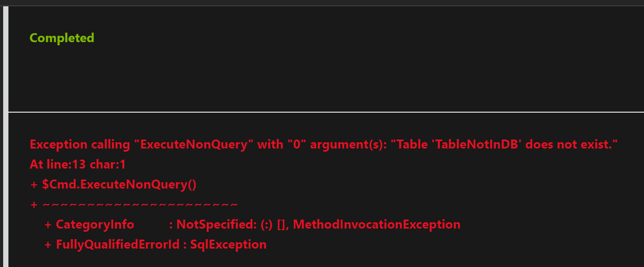
Task: Click the green Completed status text
Action: coord(62,38)
